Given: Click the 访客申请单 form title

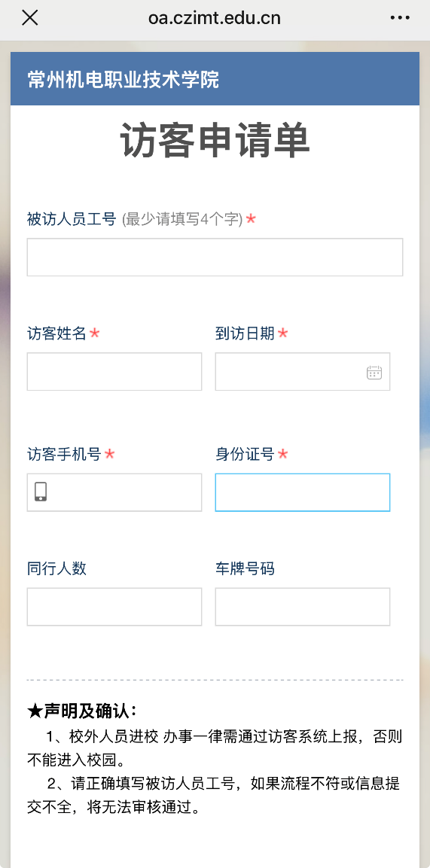Looking at the screenshot, I should (x=215, y=141).
